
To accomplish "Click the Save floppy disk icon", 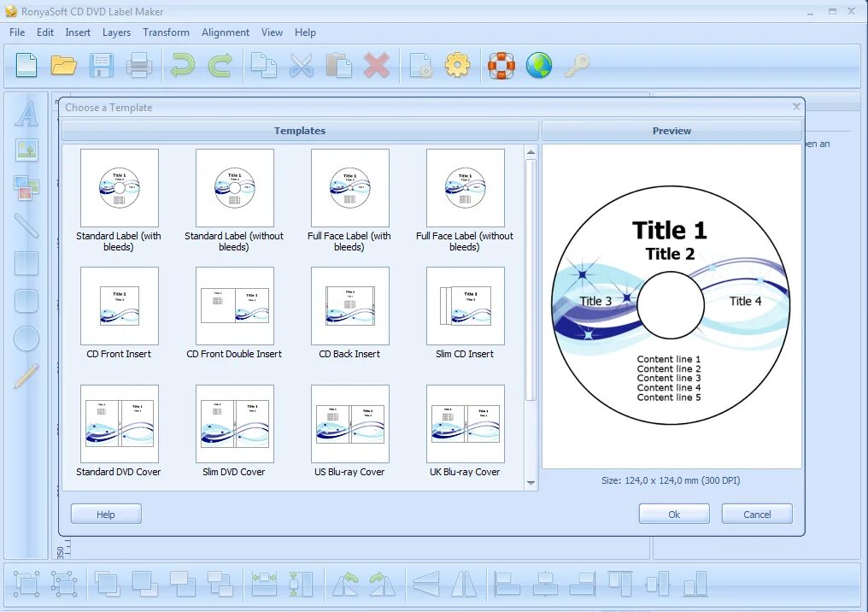I will (102, 65).
